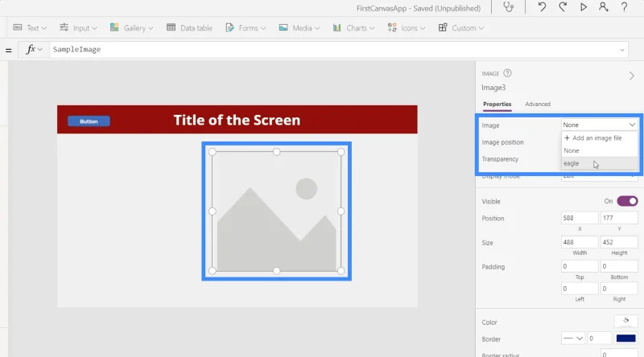The image size is (644, 357).
Task: Open the Charts dropdown arrow
Action: coord(372,28)
